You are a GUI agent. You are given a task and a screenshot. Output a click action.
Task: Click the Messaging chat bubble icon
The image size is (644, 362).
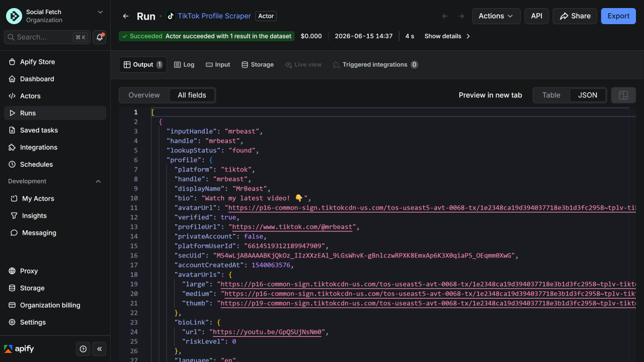point(14,233)
